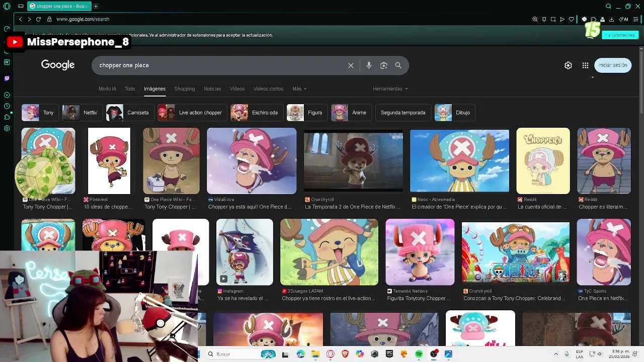644x362 pixels.
Task: Expand the Herramientas dropdown
Action: (390, 88)
